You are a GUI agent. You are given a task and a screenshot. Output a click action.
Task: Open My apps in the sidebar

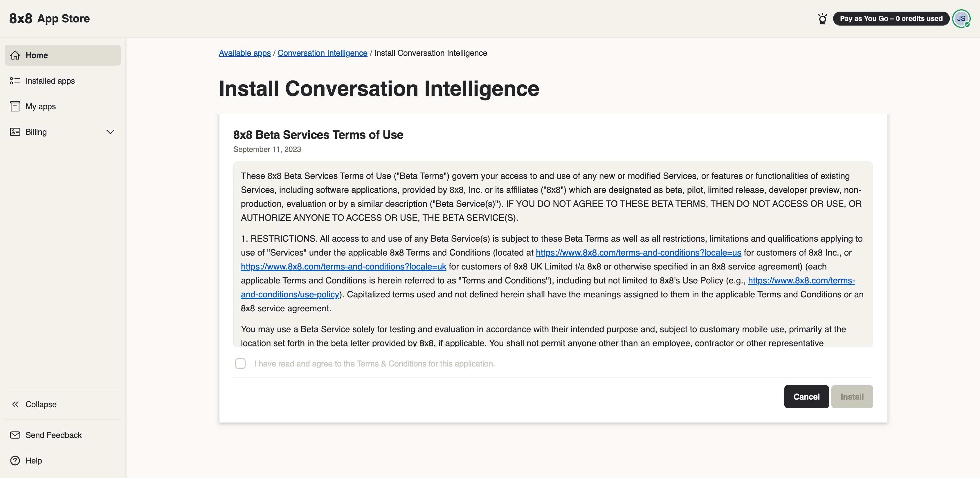[x=63, y=106]
